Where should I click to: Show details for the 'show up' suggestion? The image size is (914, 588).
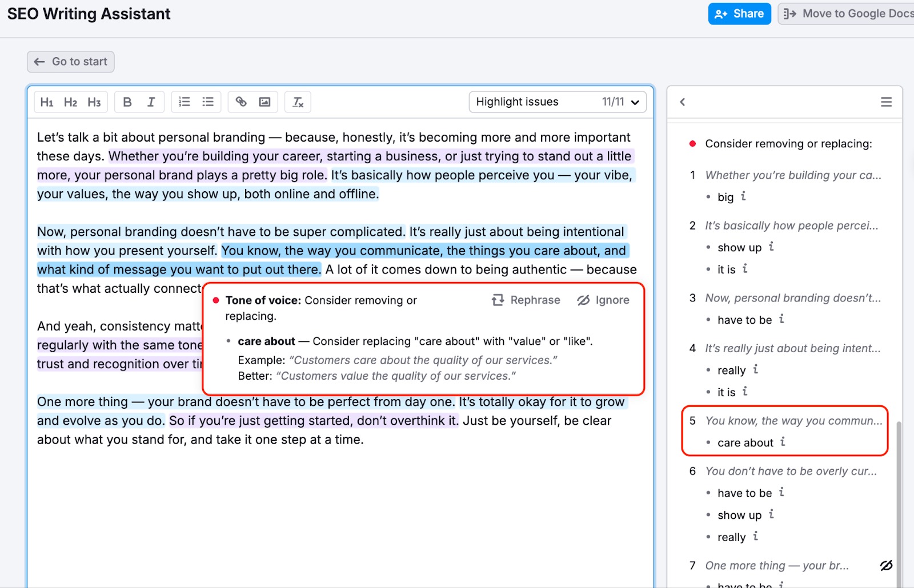pos(771,247)
